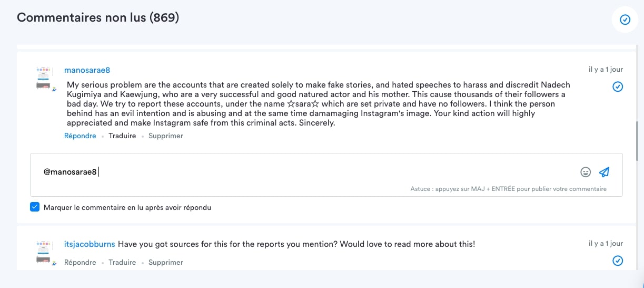Translate itsjacobburns comment with Traduire

click(122, 262)
